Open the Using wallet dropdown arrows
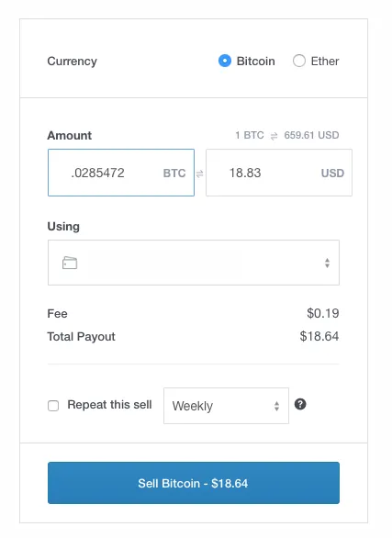This screenshot has width=392, height=538. pyautogui.click(x=327, y=263)
